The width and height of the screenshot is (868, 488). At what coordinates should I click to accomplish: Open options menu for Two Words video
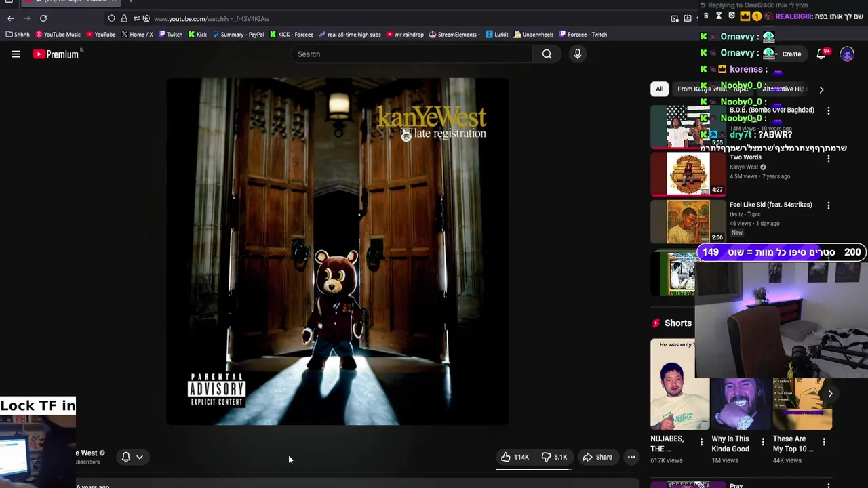click(828, 158)
